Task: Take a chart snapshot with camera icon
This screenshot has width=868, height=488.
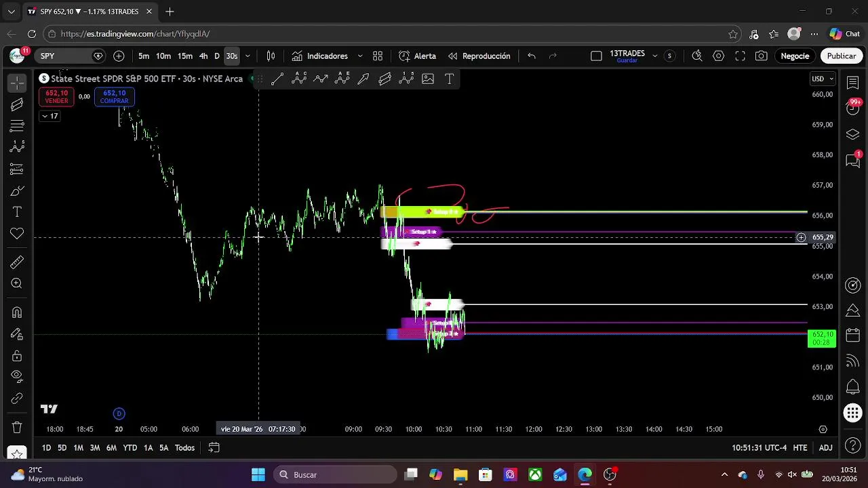Action: click(762, 56)
